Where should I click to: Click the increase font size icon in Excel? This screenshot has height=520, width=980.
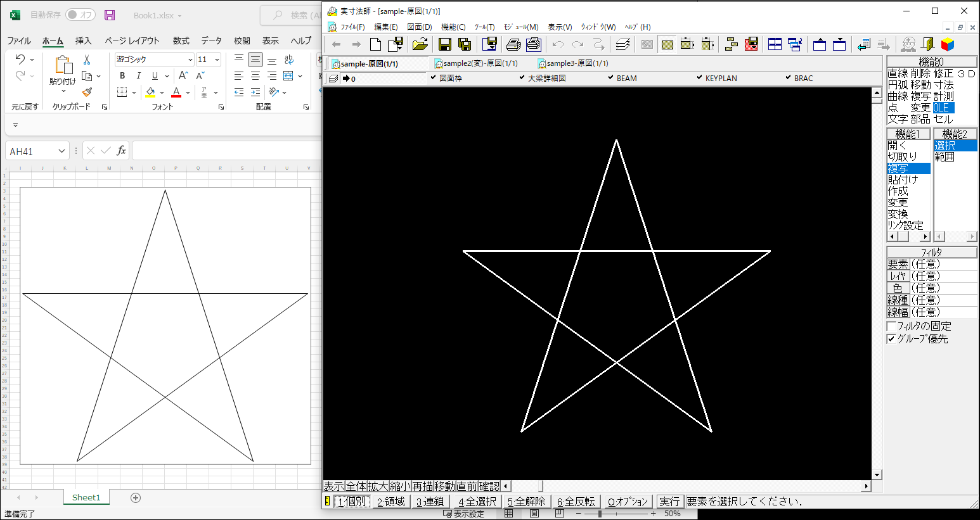tap(184, 75)
